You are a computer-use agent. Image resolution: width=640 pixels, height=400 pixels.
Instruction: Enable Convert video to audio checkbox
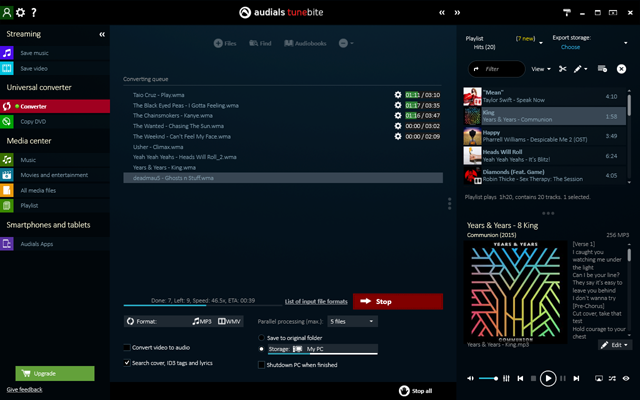pyautogui.click(x=127, y=348)
